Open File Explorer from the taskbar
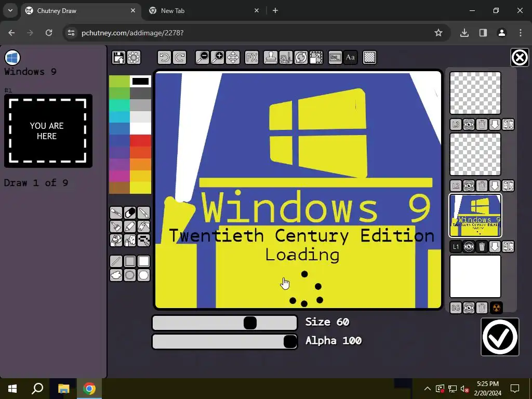The height and width of the screenshot is (399, 532). pyautogui.click(x=63, y=389)
